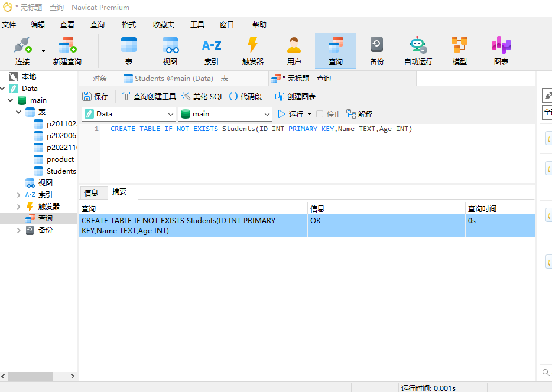Click the search magnifier icon
This screenshot has width=552, height=392.
(545, 373)
